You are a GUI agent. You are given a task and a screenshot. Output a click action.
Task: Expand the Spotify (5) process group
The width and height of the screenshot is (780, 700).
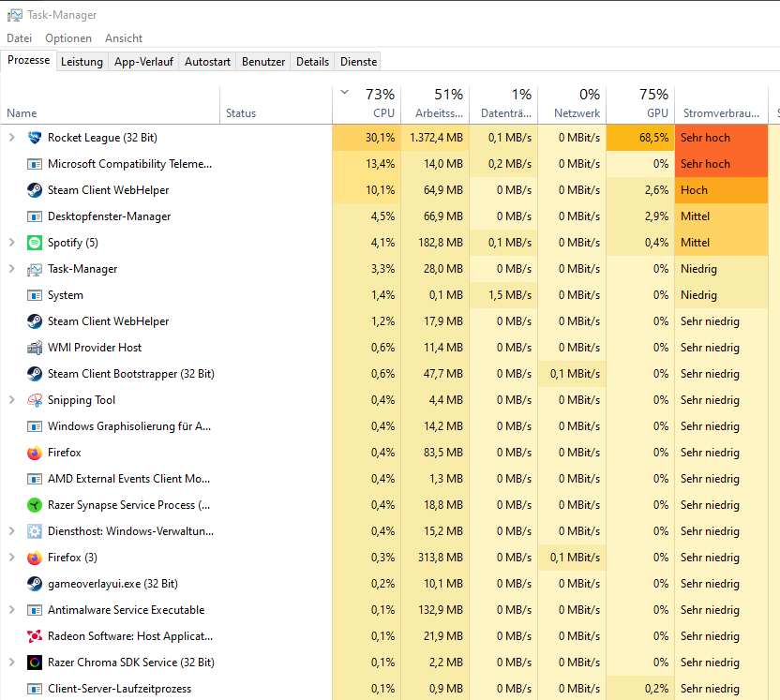(12, 243)
